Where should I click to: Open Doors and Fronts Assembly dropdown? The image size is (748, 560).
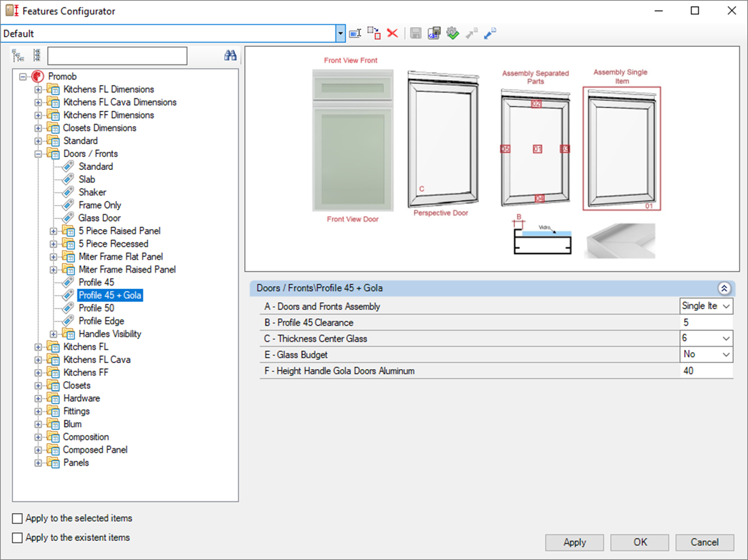click(x=726, y=307)
